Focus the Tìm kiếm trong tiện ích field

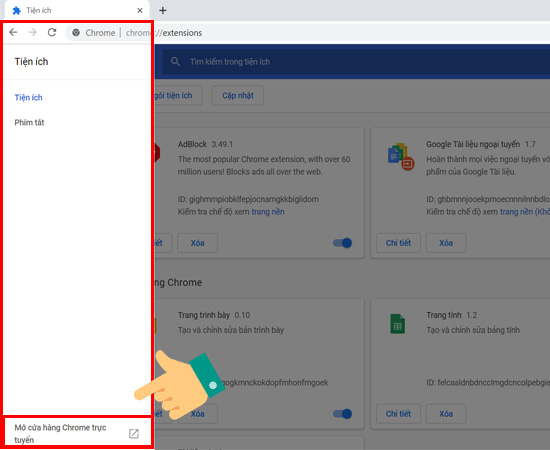[x=356, y=62]
